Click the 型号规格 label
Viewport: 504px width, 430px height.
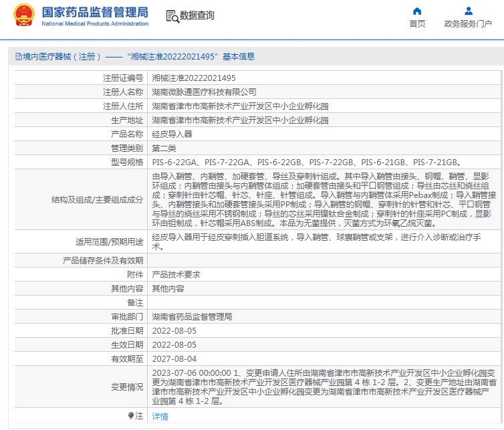pyautogui.click(x=127, y=162)
